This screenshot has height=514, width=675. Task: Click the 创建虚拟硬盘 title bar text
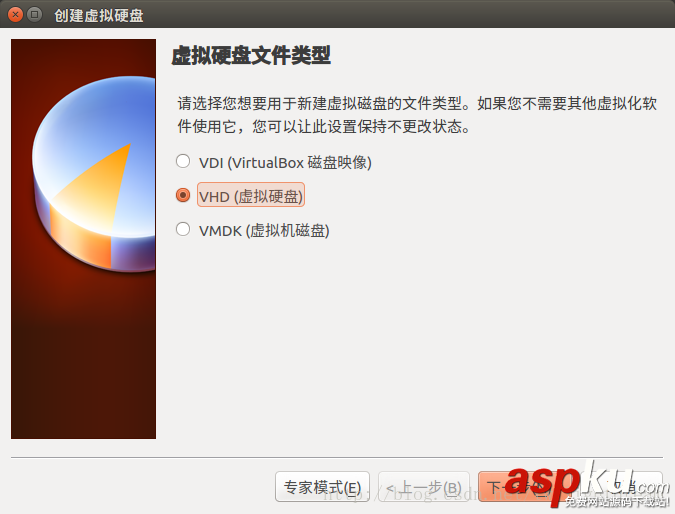tap(99, 15)
